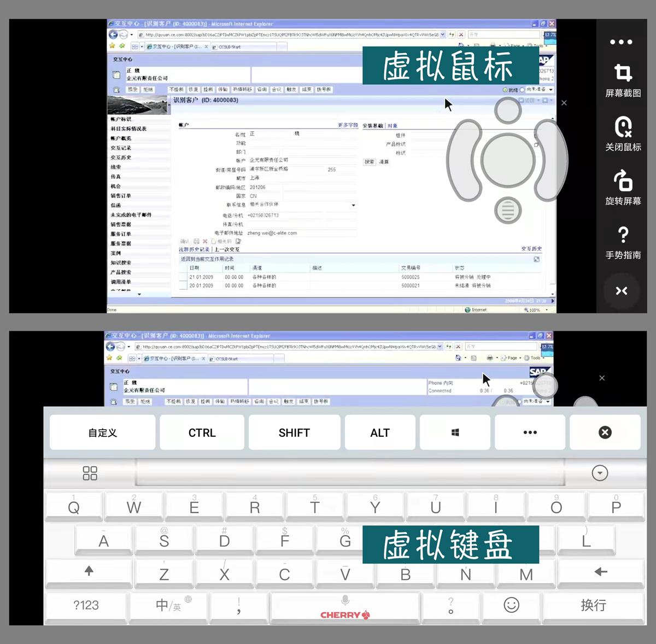Open 知识搜索 in the sidebar
656x644 pixels.
(121, 263)
